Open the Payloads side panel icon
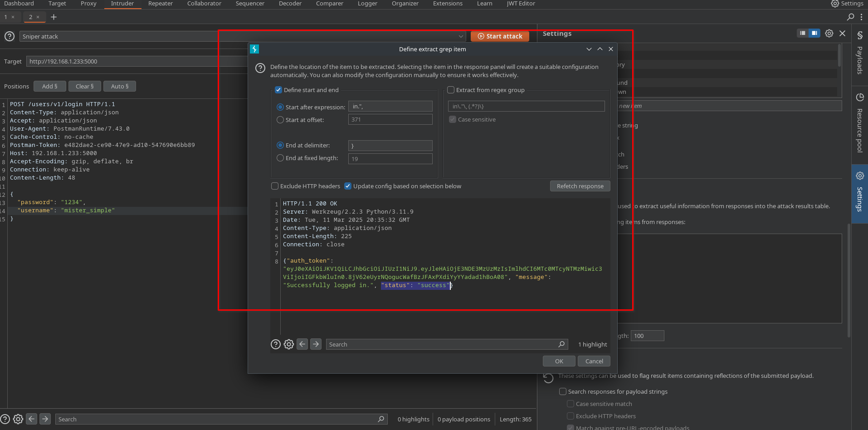Viewport: 868px width, 430px height. (859, 54)
